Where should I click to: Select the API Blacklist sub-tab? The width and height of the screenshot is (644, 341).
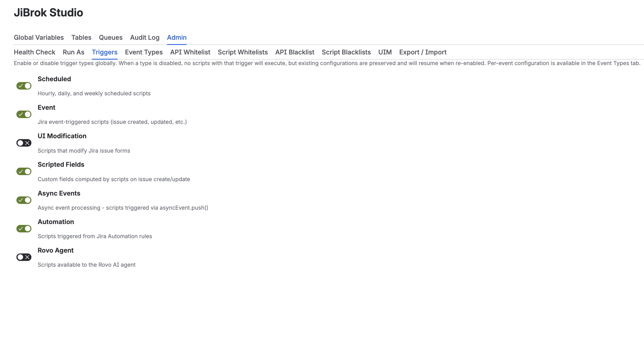click(x=295, y=52)
